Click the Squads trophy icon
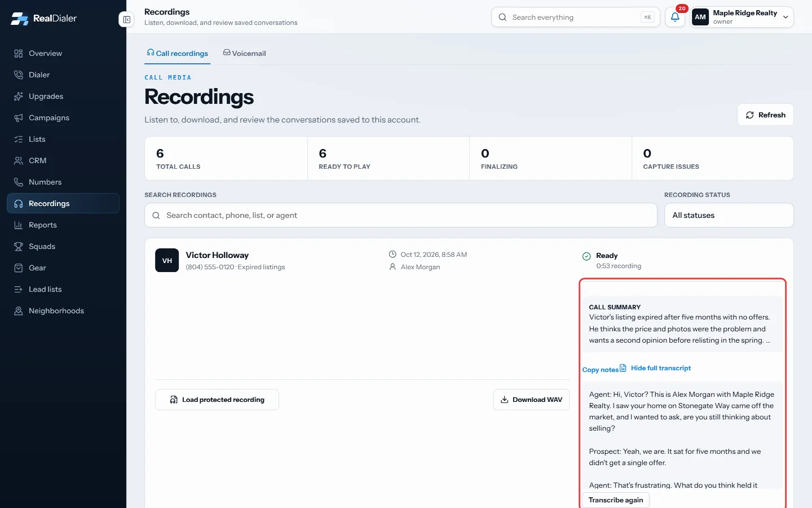This screenshot has width=812, height=508. 19,247
